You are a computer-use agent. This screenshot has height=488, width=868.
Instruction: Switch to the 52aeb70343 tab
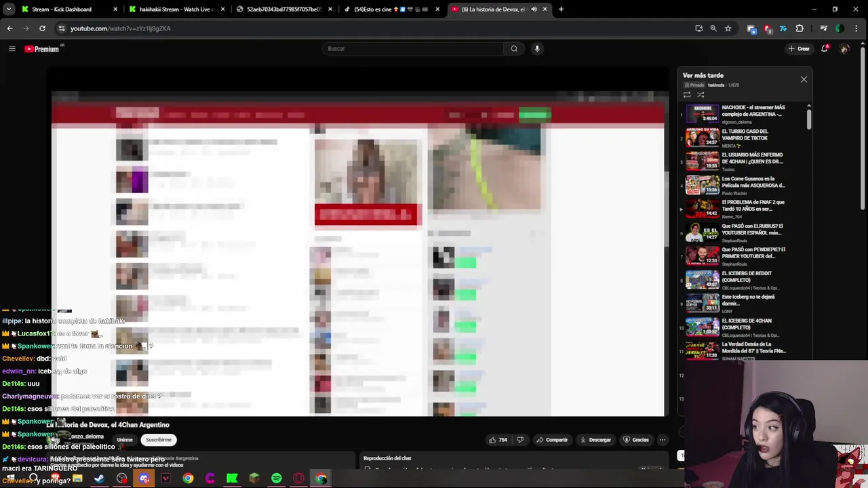[283, 9]
